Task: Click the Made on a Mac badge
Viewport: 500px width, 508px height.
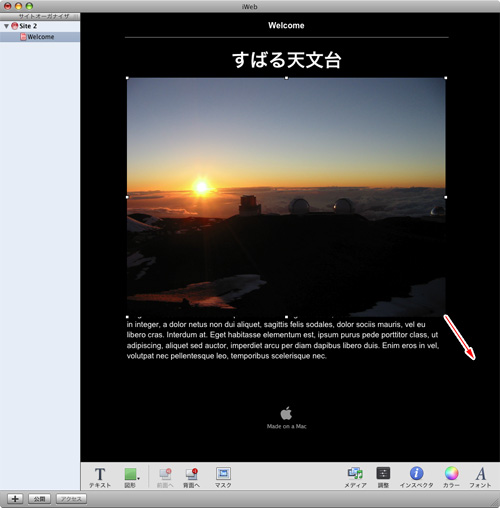Action: [286, 418]
